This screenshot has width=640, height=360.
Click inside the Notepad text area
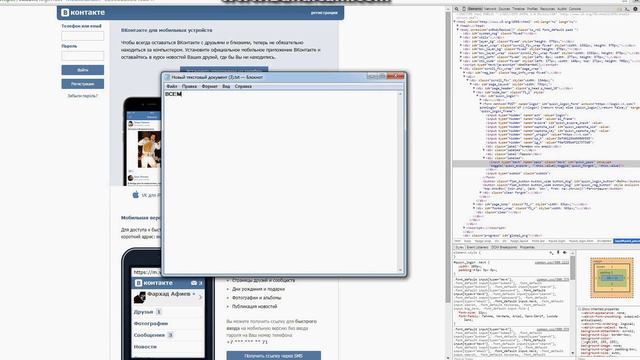(281, 182)
